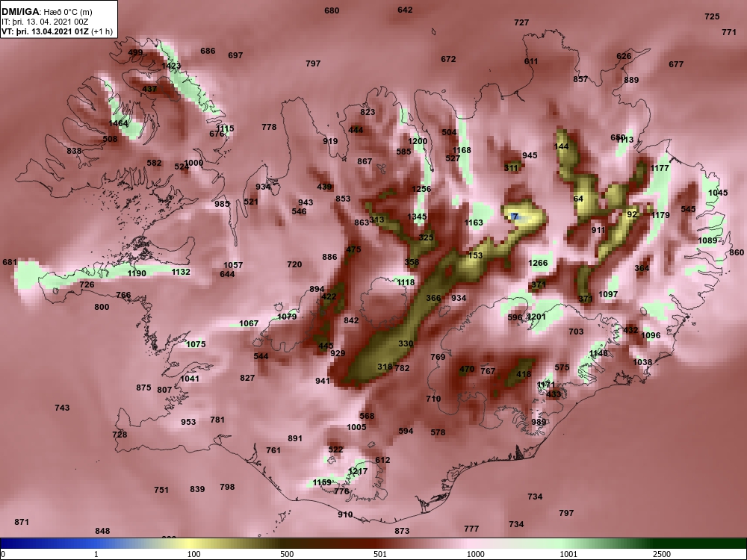
Task: Click the offshore value 642
Action: (405, 10)
